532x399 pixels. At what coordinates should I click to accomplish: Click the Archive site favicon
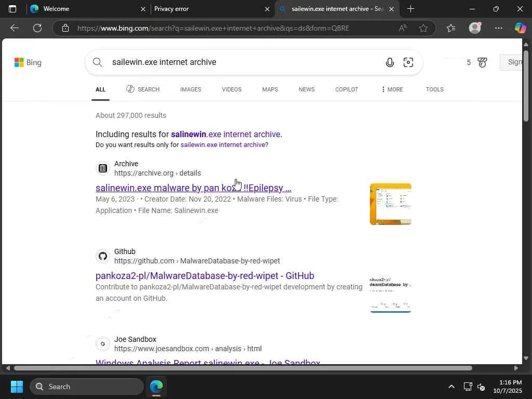103,168
